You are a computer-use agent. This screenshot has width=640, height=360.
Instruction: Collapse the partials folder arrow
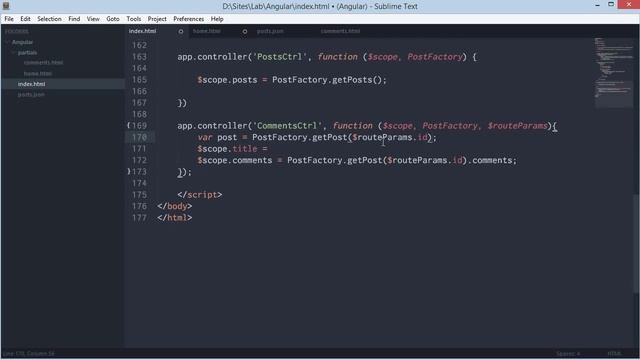(13, 53)
